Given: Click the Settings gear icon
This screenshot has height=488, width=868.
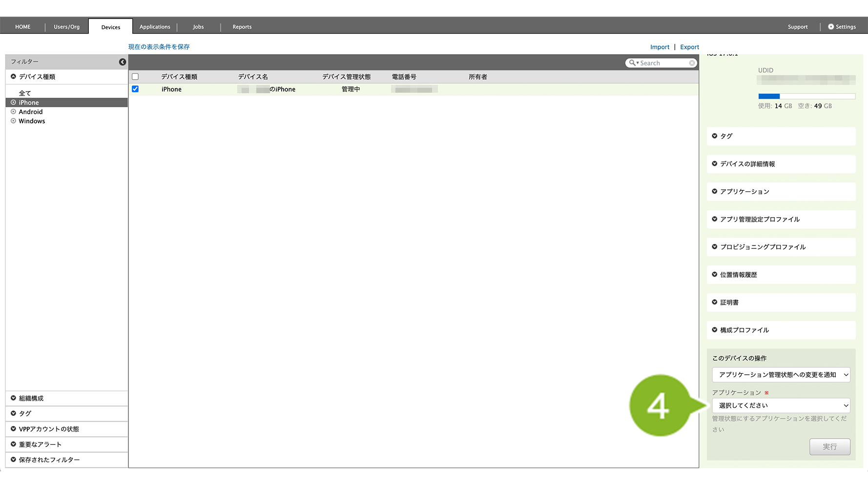Looking at the screenshot, I should 831,27.
